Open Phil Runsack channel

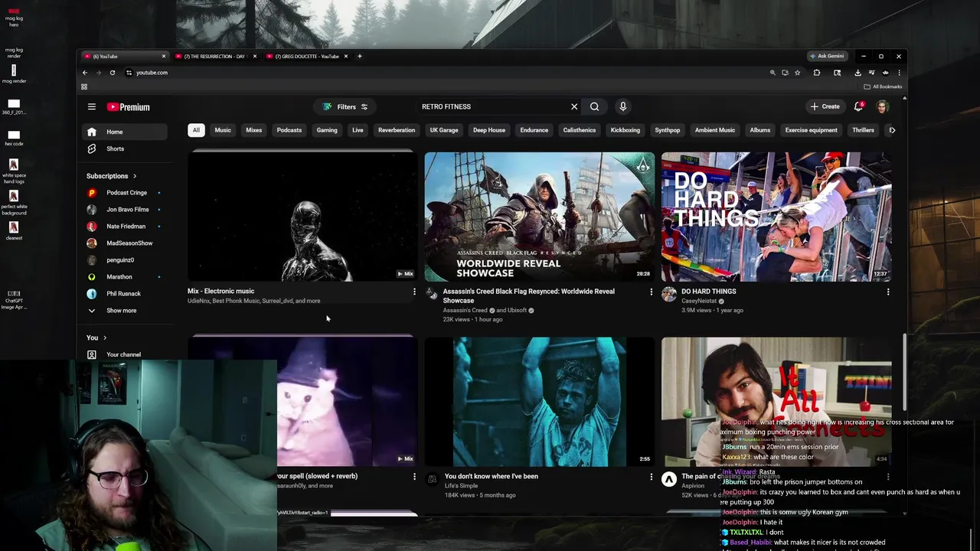[125, 294]
